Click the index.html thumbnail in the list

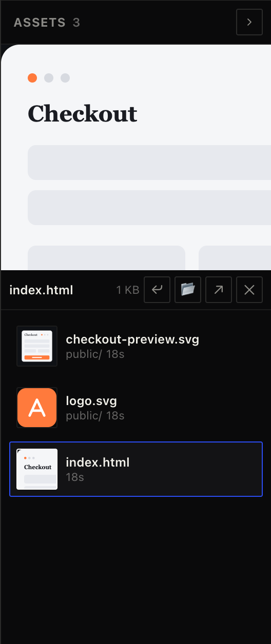tap(37, 469)
